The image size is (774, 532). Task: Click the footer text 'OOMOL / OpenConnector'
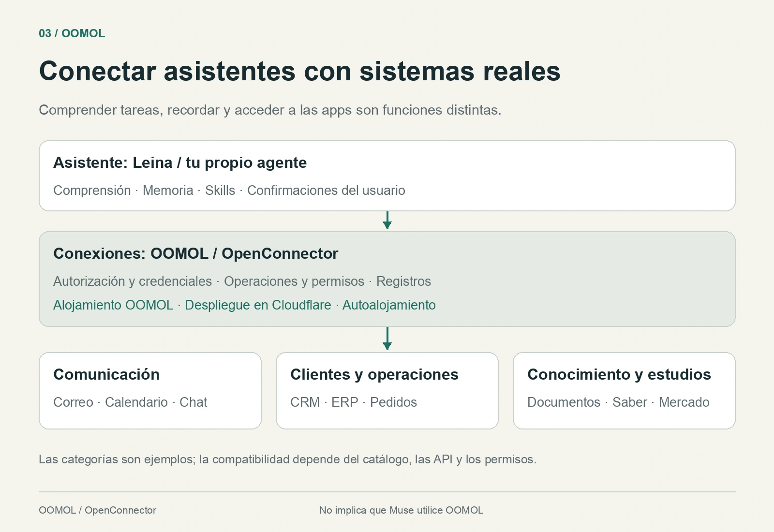(x=97, y=510)
